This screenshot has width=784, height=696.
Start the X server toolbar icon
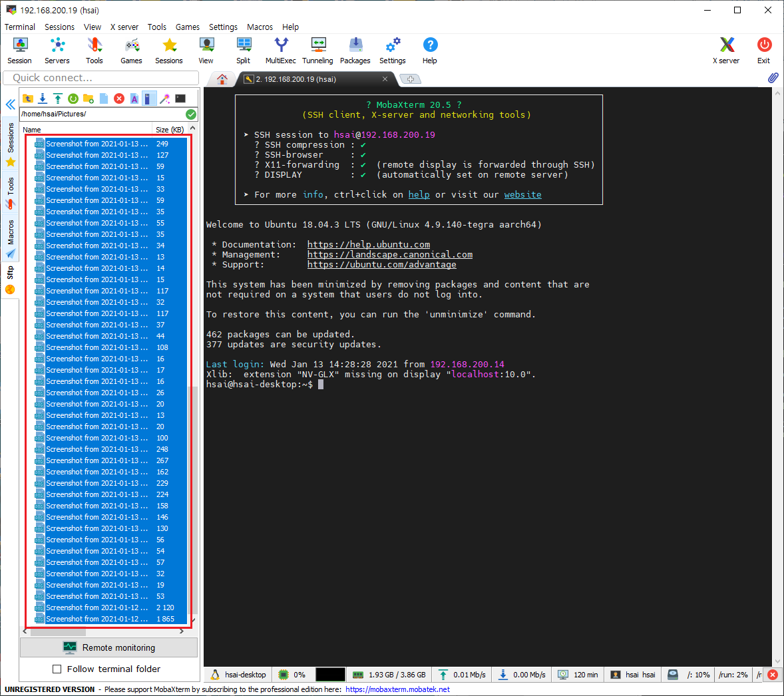(x=726, y=51)
